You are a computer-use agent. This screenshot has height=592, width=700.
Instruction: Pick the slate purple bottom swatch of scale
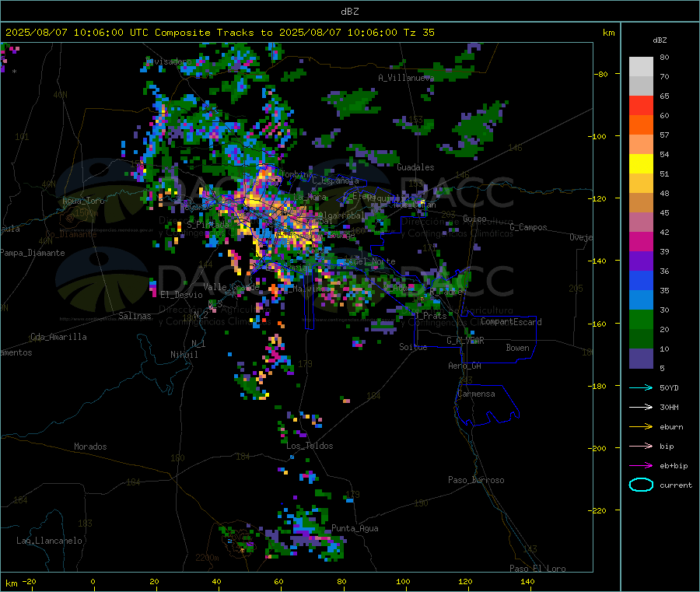[x=641, y=359]
